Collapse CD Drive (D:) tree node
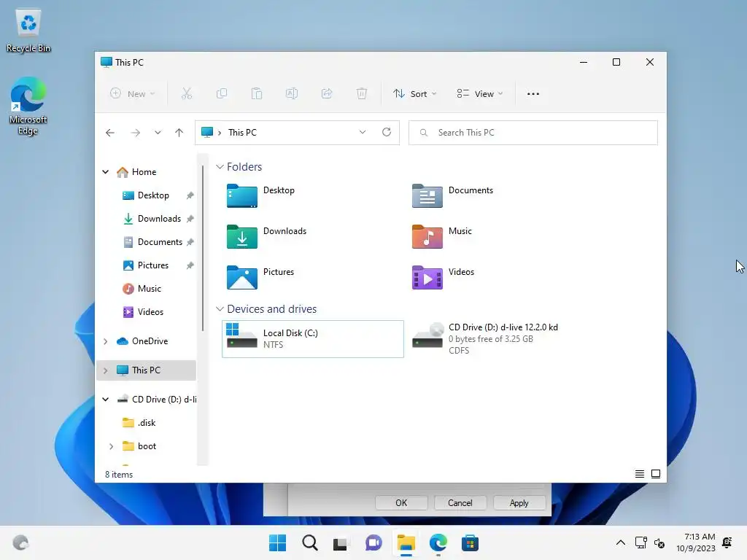The height and width of the screenshot is (560, 747). tap(105, 400)
